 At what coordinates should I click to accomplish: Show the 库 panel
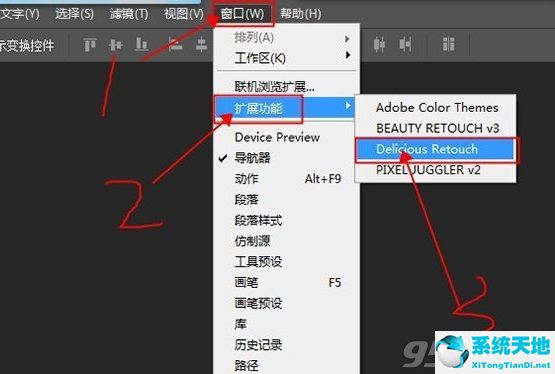pyautogui.click(x=286, y=324)
